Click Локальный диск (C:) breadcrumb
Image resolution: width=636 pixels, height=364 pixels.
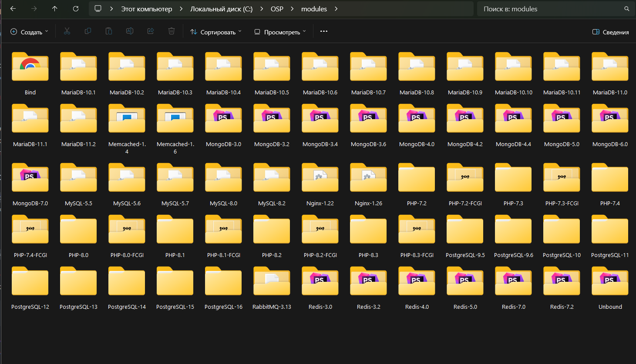pos(221,9)
